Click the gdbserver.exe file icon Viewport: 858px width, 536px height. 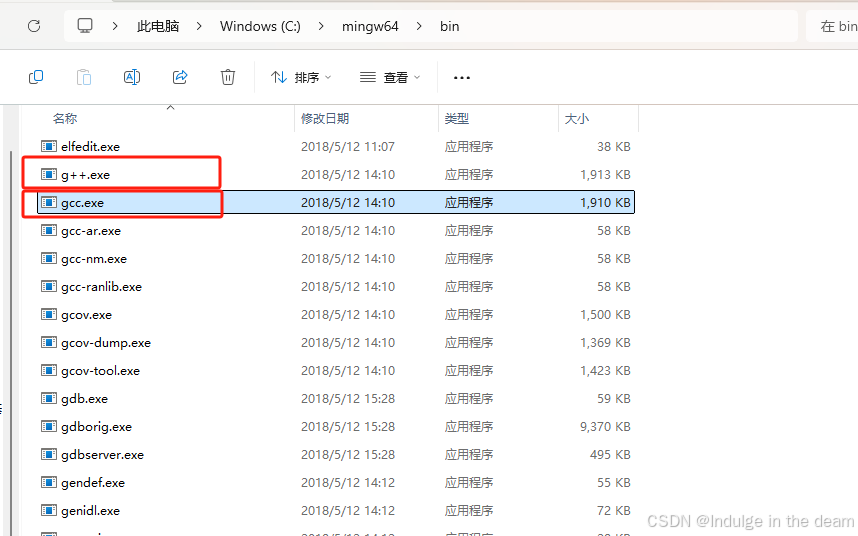point(49,454)
